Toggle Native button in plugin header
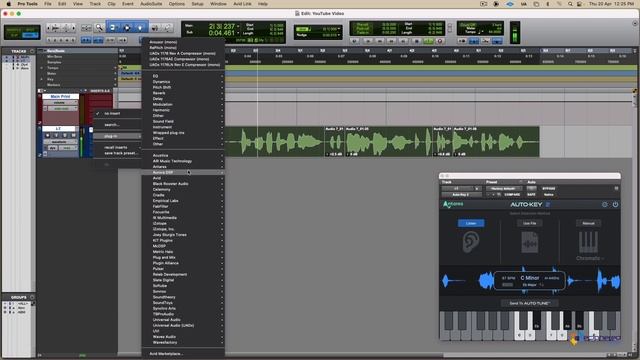This screenshot has width=640, height=360. [x=549, y=195]
